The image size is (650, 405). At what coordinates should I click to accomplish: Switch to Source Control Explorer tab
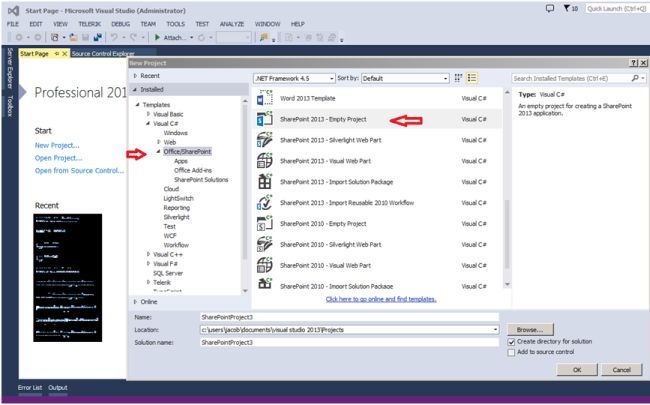coord(103,53)
